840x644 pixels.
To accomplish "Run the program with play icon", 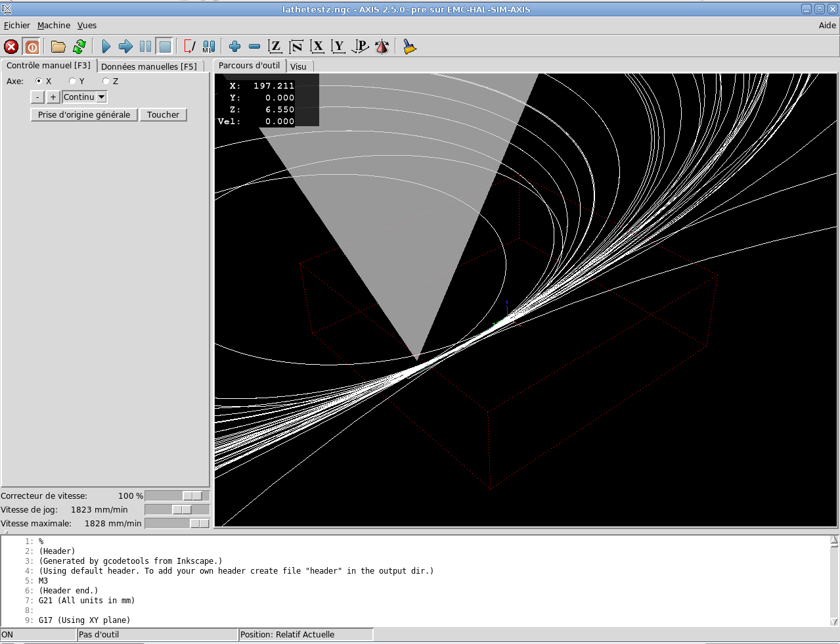I will pos(106,47).
